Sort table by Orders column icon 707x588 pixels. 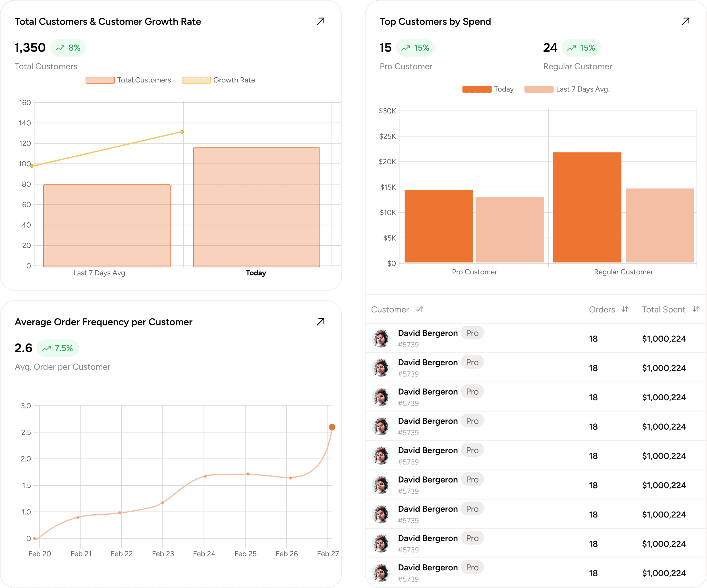coord(625,309)
